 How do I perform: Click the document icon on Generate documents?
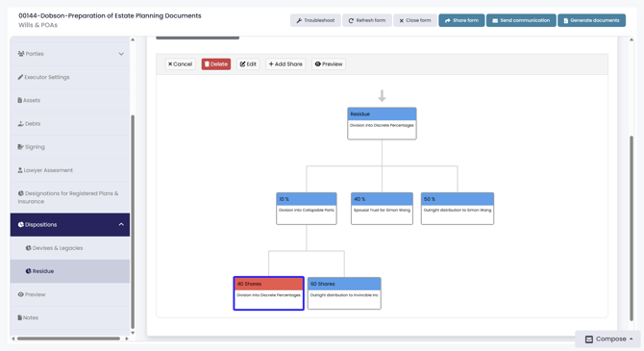pyautogui.click(x=565, y=20)
